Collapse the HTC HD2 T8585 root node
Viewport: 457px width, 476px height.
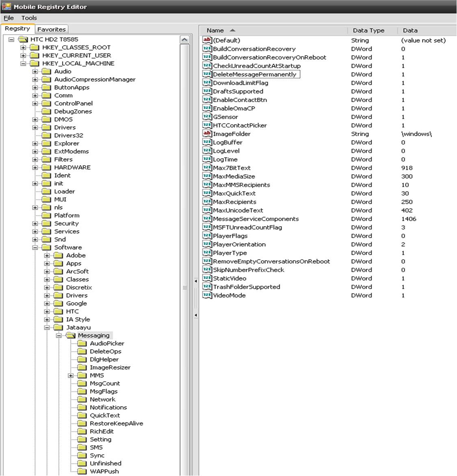11,39
